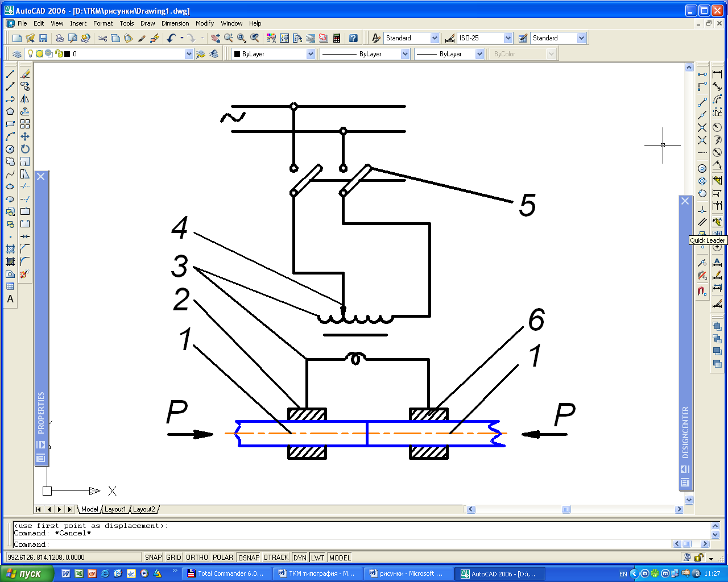Click the EN language indicator in tray

pos(623,574)
